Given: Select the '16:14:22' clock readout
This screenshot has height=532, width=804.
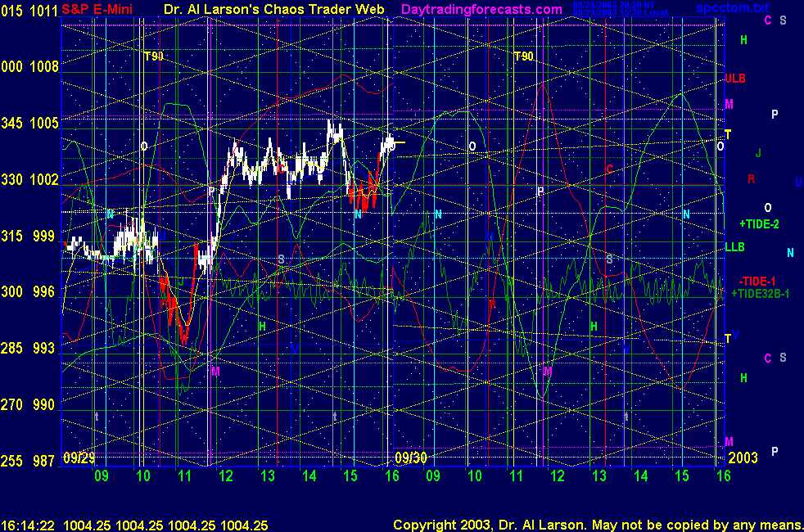Looking at the screenshot, I should point(28,525).
